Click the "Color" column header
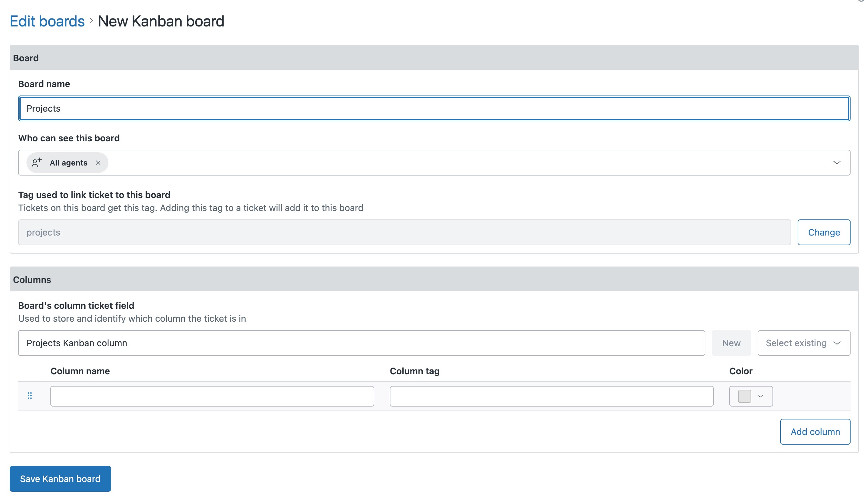This screenshot has width=868, height=504. (741, 371)
